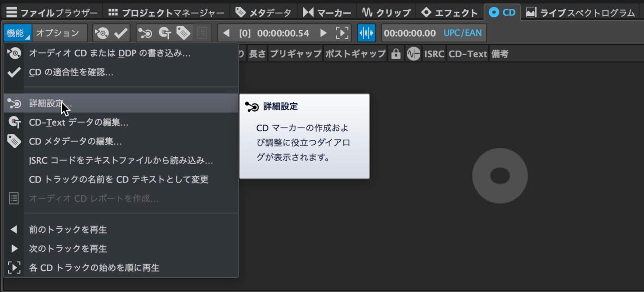Click the CD wizard toolbar icon
644x292 pixels.
[145, 33]
